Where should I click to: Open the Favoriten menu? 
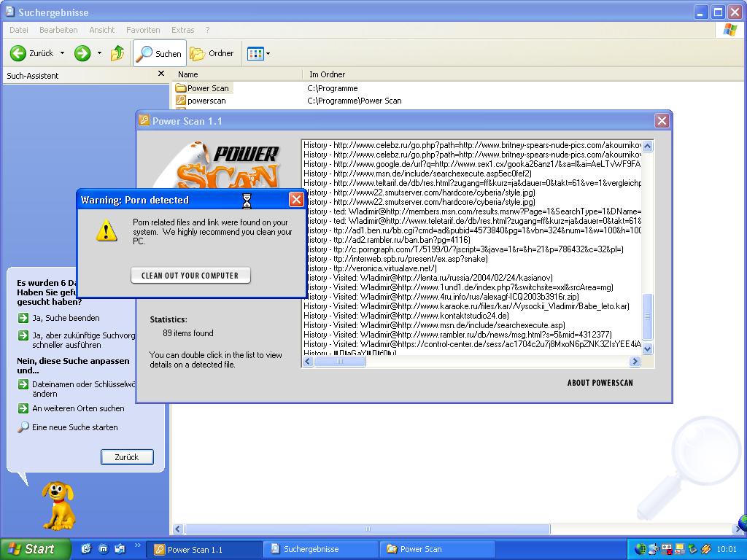(x=143, y=30)
